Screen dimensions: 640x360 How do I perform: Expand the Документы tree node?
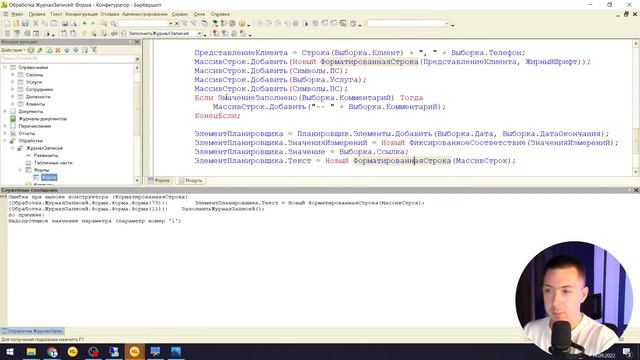pyautogui.click(x=5, y=111)
